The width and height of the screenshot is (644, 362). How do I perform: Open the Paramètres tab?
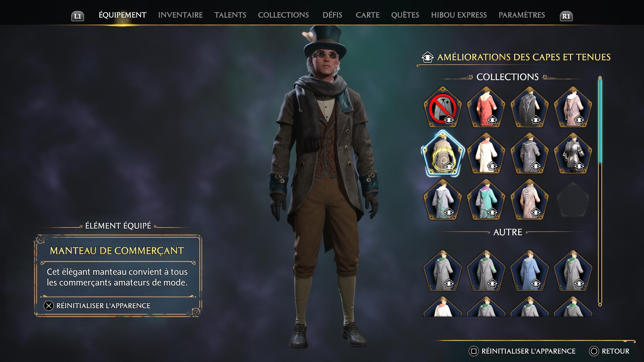click(x=522, y=15)
